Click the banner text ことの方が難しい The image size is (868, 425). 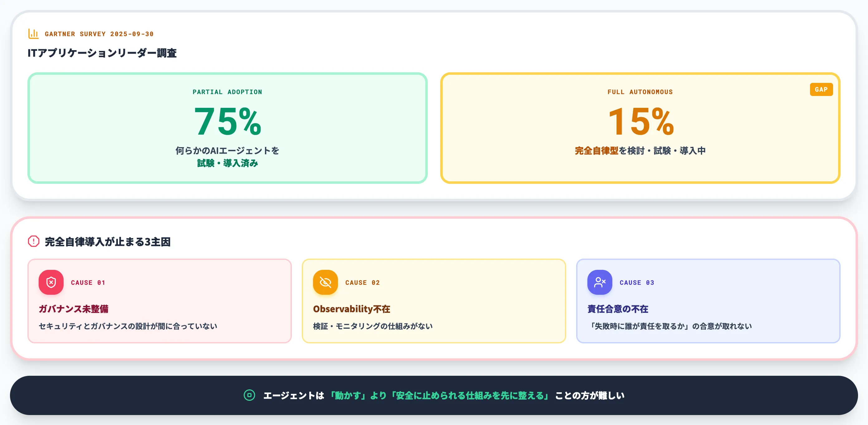[590, 395]
